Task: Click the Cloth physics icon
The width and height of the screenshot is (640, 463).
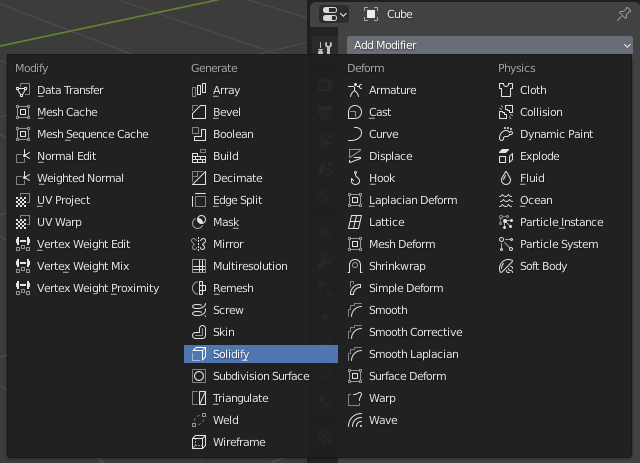Action: click(x=506, y=90)
